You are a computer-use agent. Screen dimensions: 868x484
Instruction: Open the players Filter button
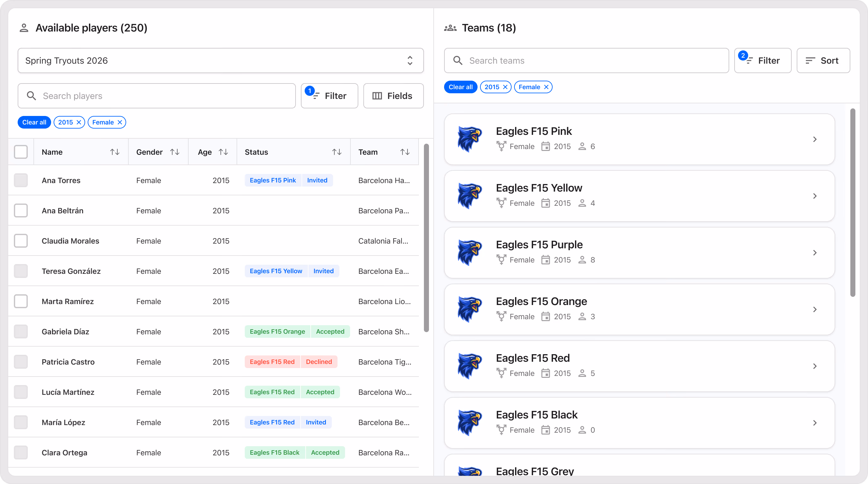tap(329, 96)
